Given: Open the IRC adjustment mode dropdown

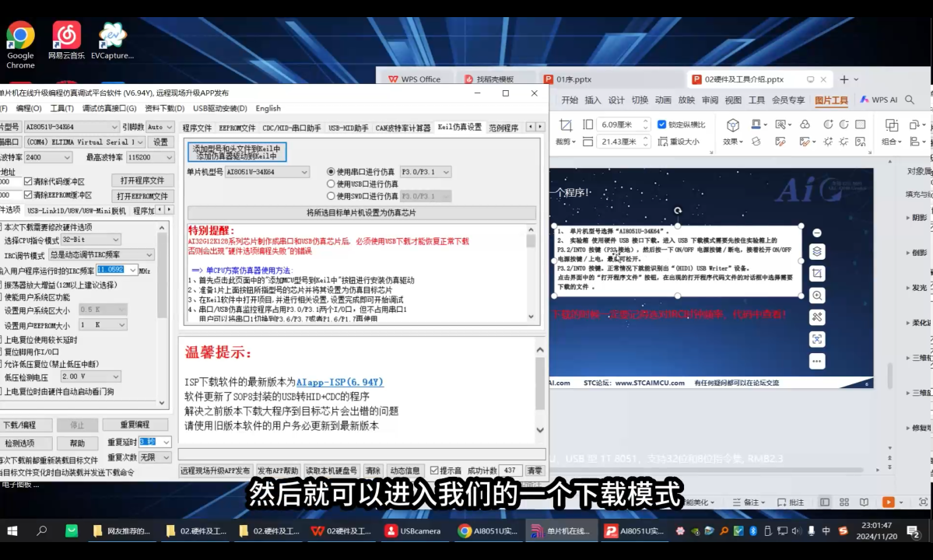Looking at the screenshot, I should [101, 254].
